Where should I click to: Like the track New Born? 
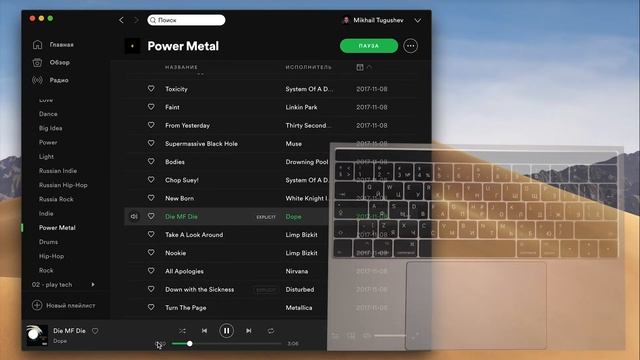pyautogui.click(x=151, y=198)
